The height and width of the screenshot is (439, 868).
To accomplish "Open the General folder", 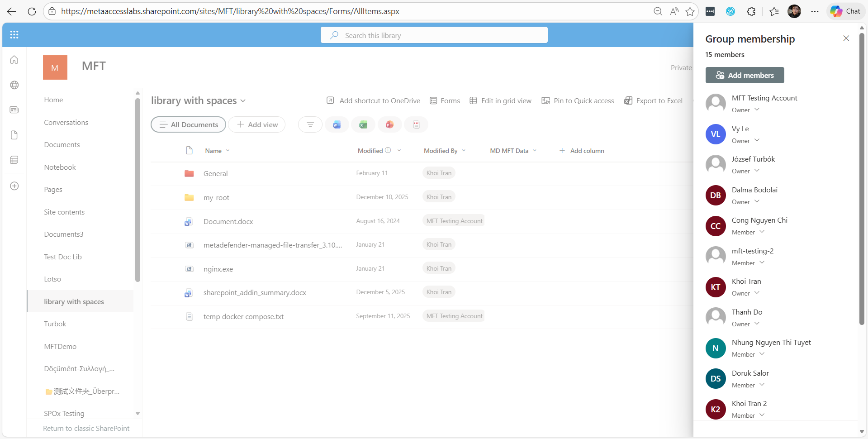I will tap(215, 173).
